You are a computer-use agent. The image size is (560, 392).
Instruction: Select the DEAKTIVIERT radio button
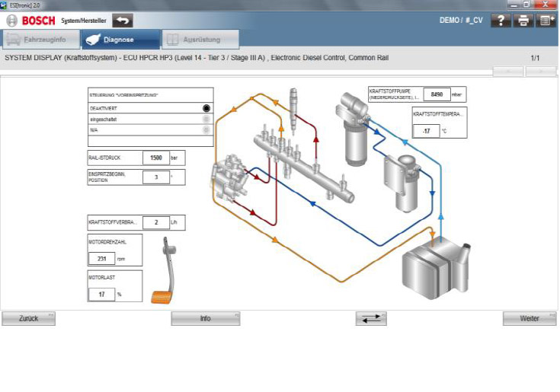(x=206, y=108)
